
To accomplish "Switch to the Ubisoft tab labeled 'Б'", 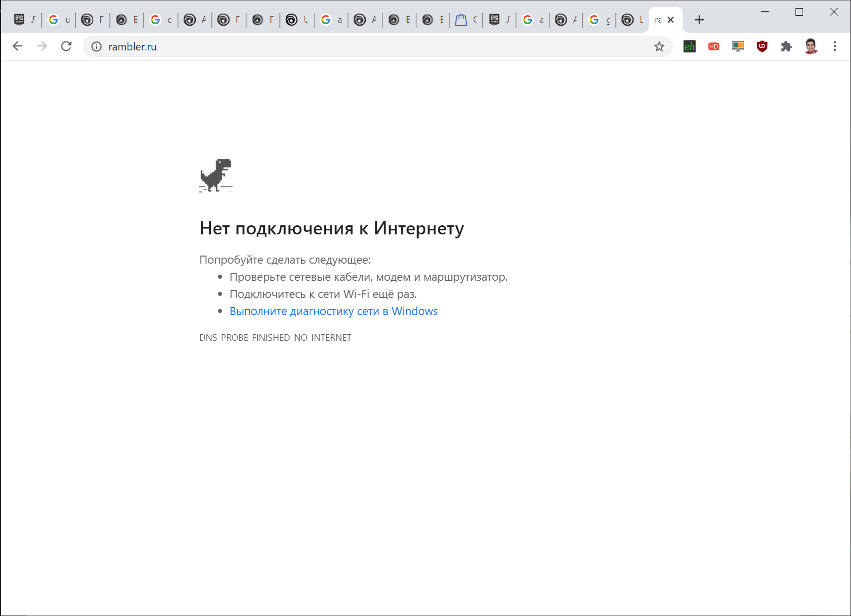I will pyautogui.click(x=127, y=20).
